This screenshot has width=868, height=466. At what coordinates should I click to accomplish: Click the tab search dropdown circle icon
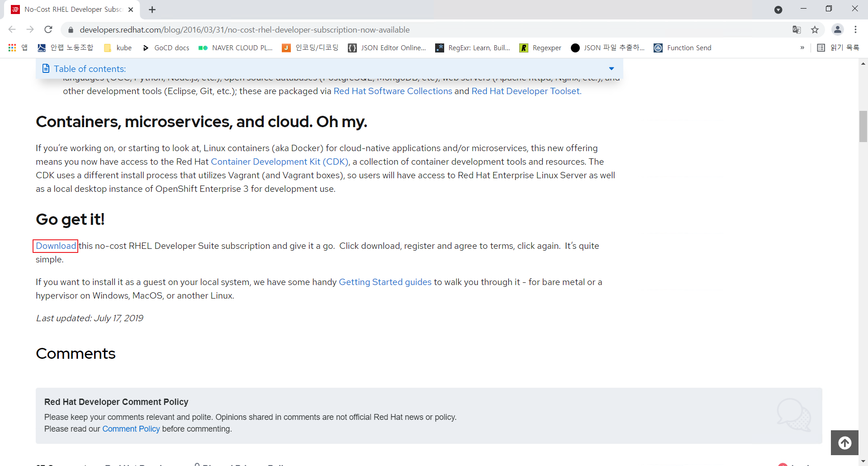point(778,10)
